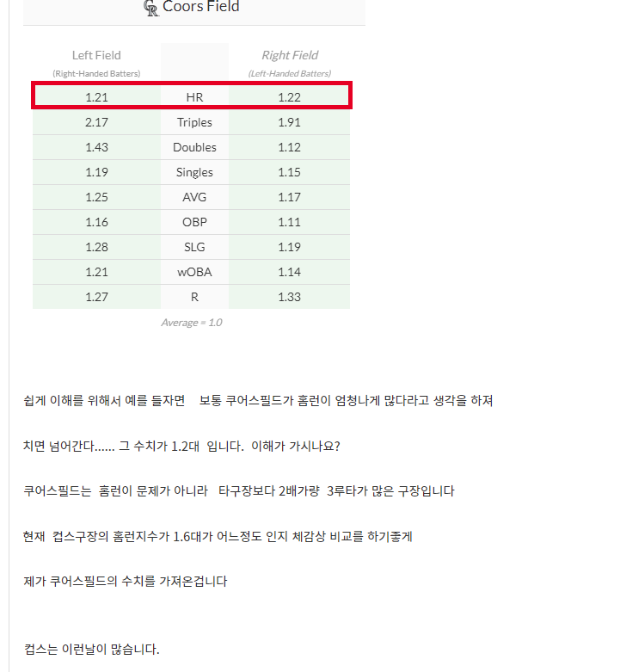Click the wOBA row label
The width and height of the screenshot is (620, 672).
(x=194, y=272)
